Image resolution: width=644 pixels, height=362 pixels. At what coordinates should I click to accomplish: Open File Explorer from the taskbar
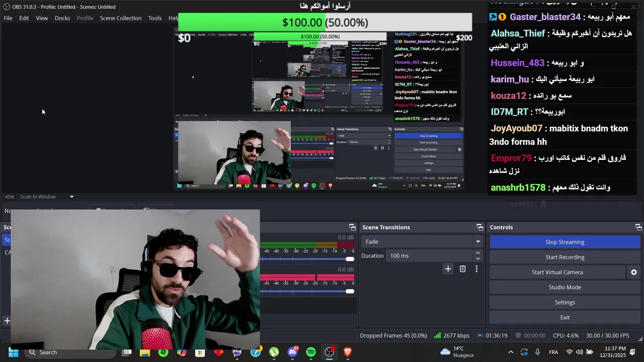[x=145, y=352]
